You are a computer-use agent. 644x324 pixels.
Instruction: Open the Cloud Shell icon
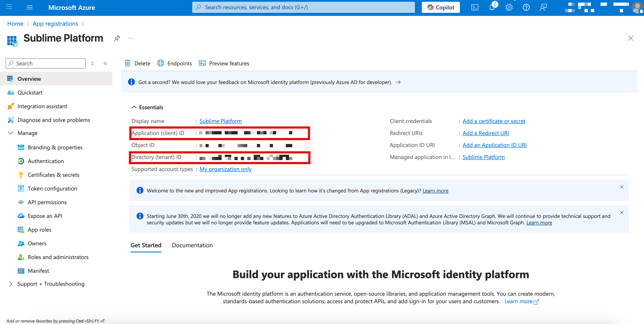click(x=475, y=7)
